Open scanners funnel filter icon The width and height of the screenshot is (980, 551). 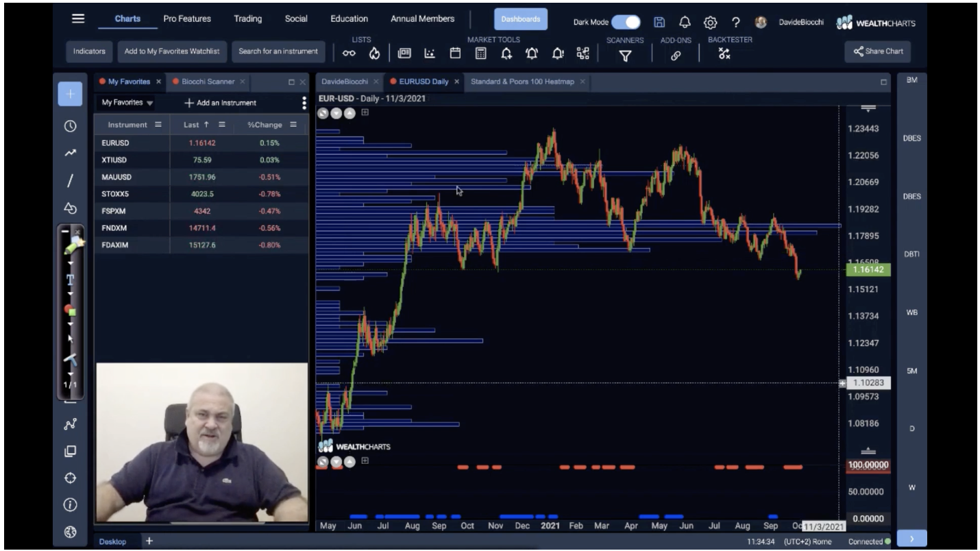(625, 56)
